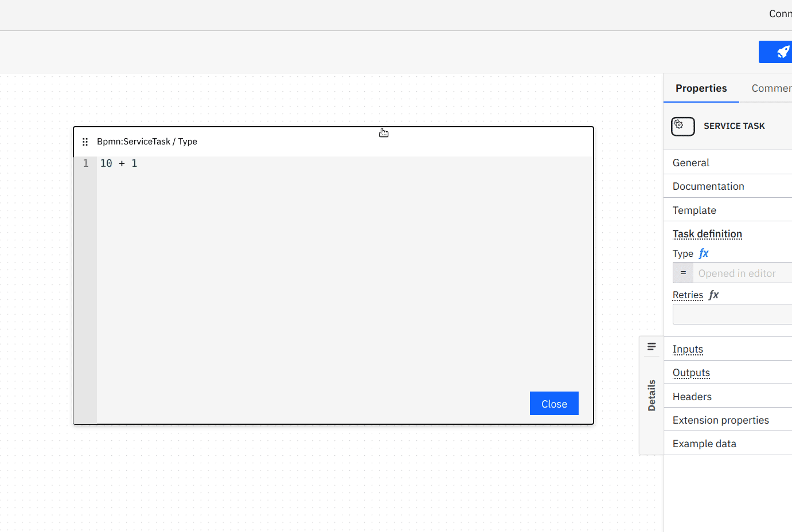The height and width of the screenshot is (532, 792).
Task: Close the FEEL expression editor
Action: (554, 403)
